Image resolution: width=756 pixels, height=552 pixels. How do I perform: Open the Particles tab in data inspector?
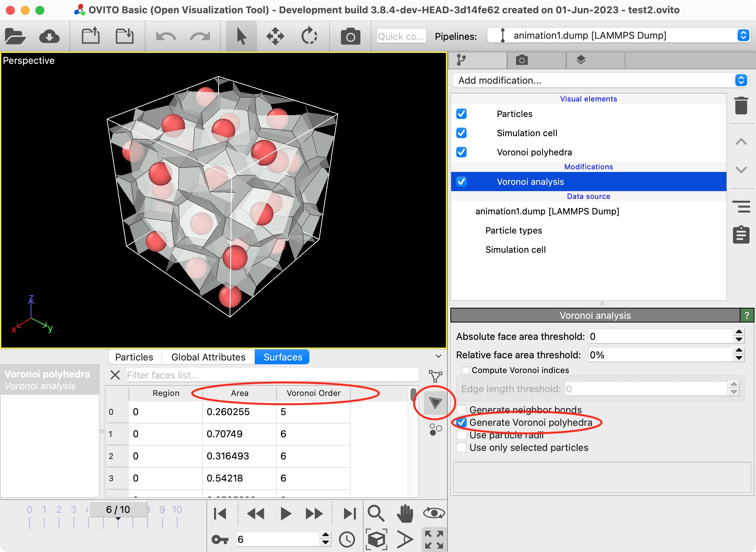click(134, 357)
